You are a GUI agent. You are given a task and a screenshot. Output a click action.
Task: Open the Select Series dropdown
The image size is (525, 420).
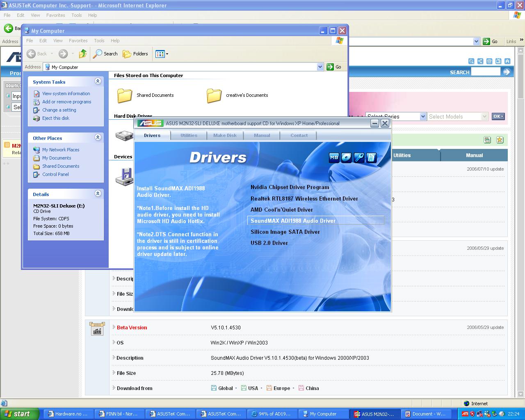pyautogui.click(x=396, y=116)
